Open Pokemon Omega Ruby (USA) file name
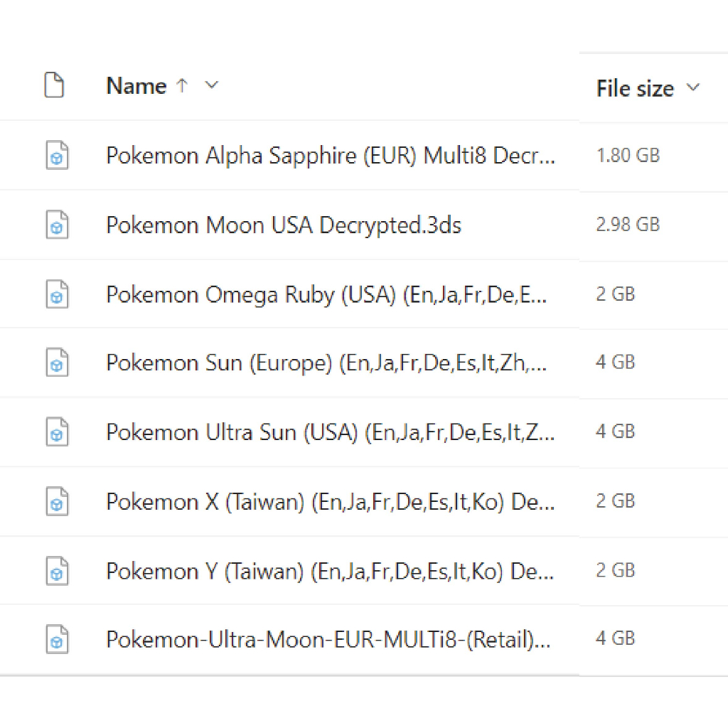Image resolution: width=728 pixels, height=728 pixels. click(x=326, y=294)
